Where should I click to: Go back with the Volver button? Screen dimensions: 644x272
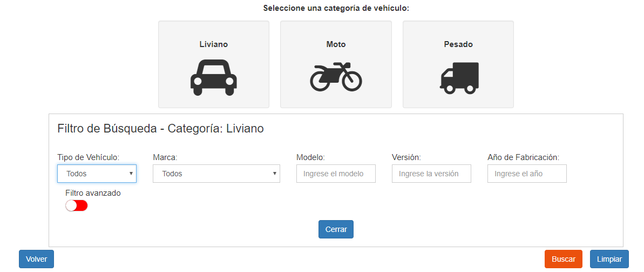click(37, 259)
